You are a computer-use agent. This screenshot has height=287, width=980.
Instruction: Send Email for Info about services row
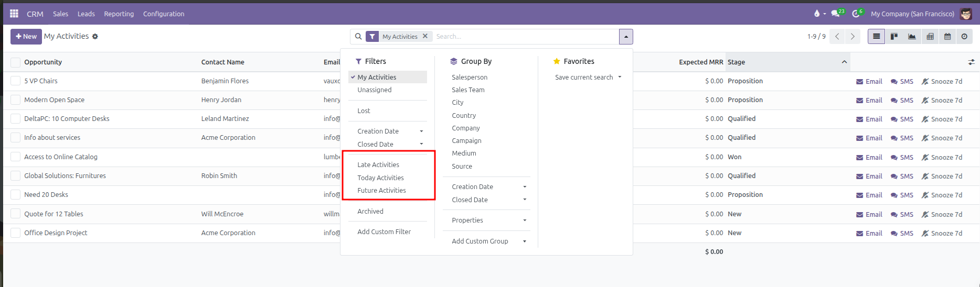coord(869,138)
